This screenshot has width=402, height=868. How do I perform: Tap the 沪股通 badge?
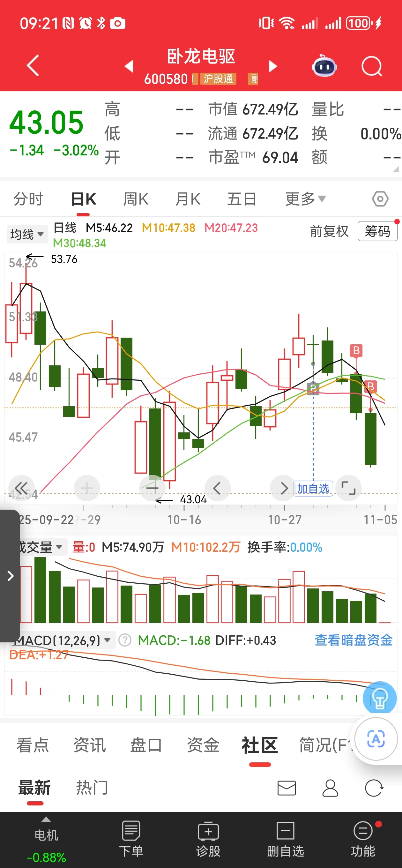[x=218, y=79]
